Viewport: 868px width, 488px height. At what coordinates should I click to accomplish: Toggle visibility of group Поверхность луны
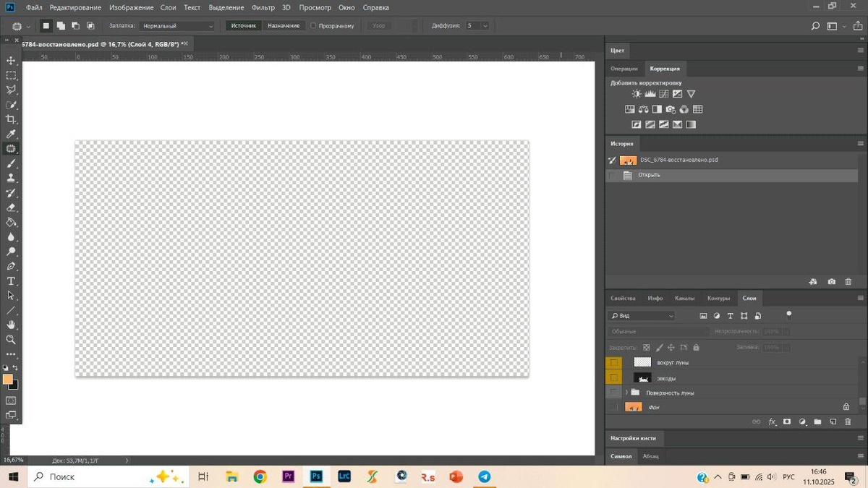(613, 393)
